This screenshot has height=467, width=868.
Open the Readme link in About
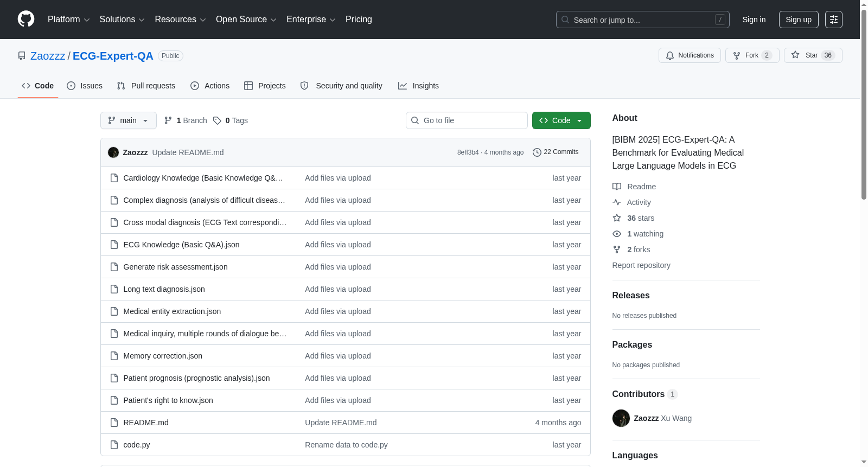click(634, 187)
